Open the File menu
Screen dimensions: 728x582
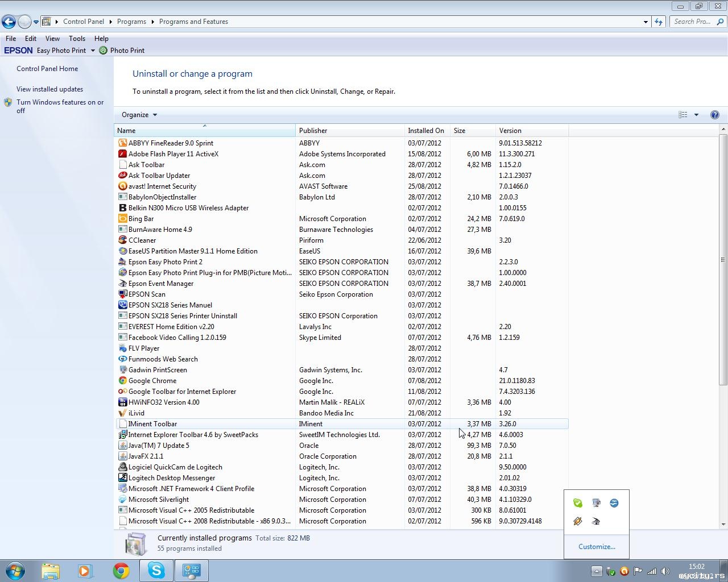(11, 39)
